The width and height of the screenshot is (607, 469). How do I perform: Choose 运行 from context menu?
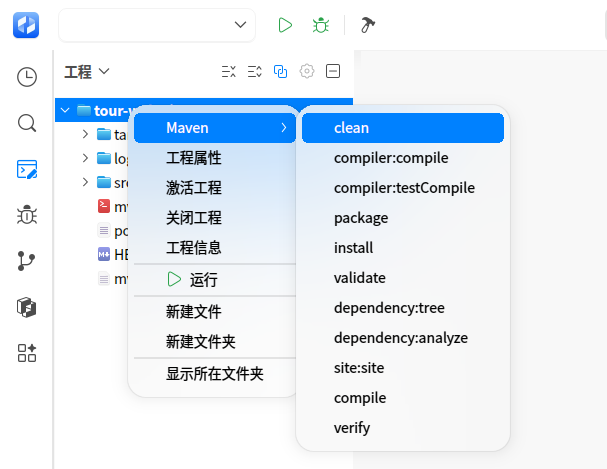215,280
